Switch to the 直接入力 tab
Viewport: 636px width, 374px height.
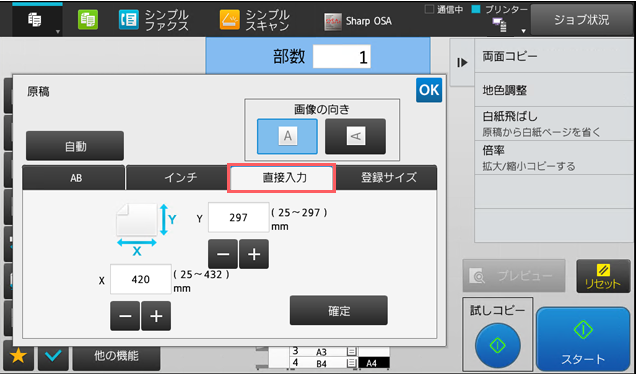[x=282, y=178]
